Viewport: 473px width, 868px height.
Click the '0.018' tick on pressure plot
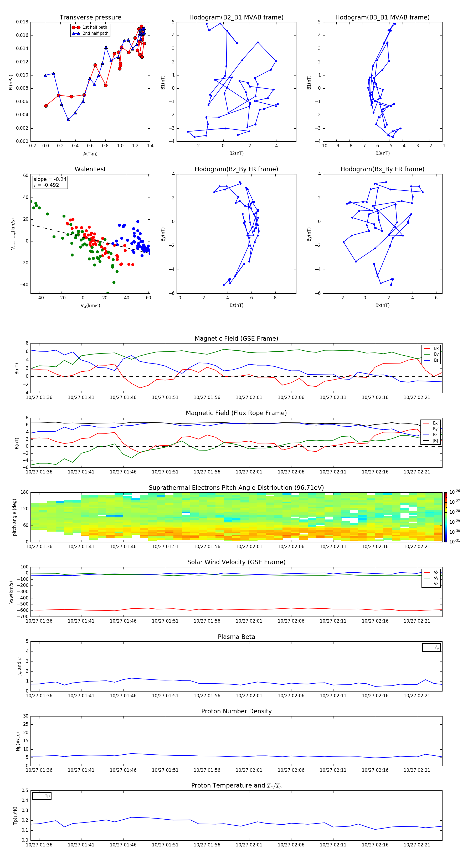22,22
